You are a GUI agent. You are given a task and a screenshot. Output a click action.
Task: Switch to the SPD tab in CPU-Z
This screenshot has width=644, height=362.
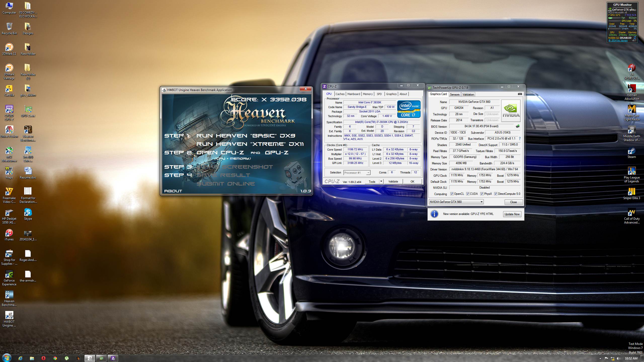coord(379,94)
